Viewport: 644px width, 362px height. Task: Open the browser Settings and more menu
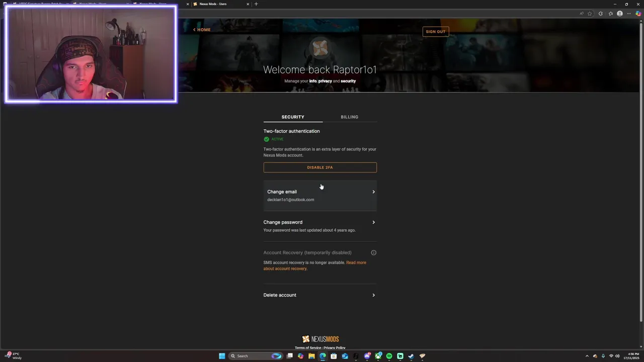click(x=629, y=14)
